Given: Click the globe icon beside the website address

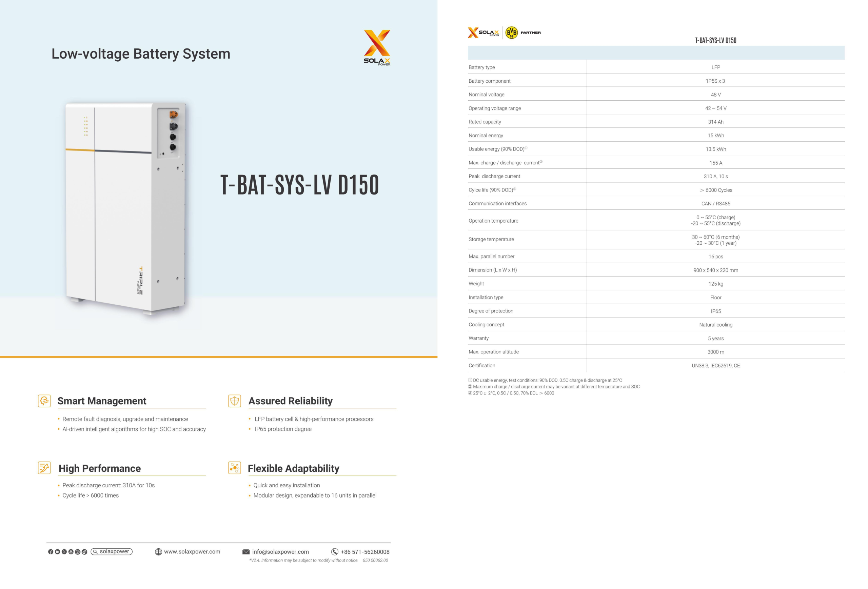Looking at the screenshot, I should click(x=158, y=552).
